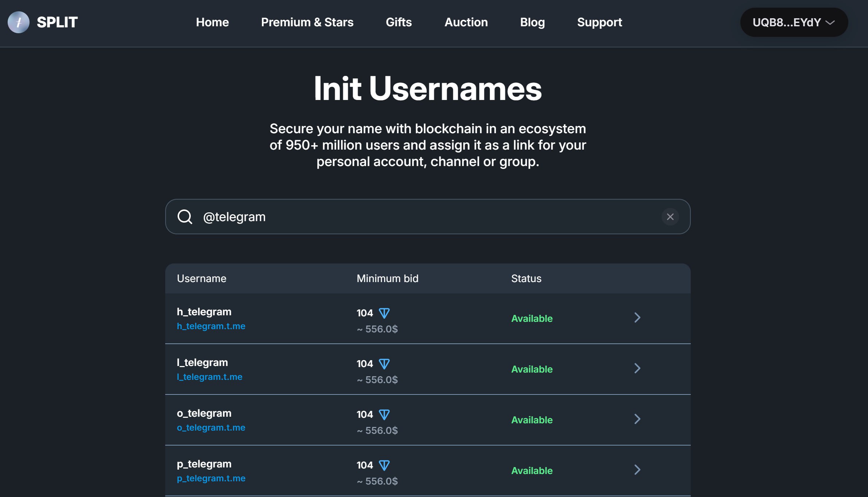The image size is (868, 497).
Task: Click TON icon in l_telegram row
Action: pos(384,364)
